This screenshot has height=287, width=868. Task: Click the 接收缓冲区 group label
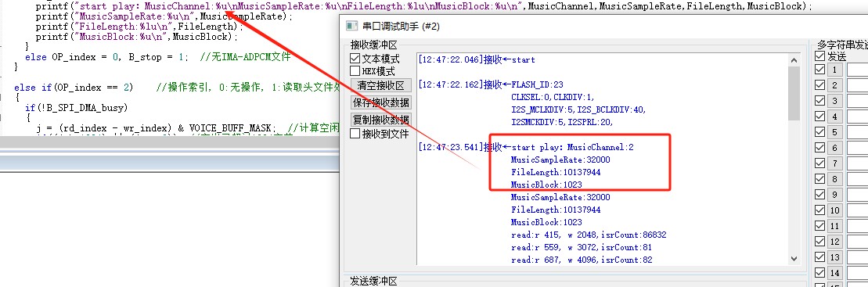click(x=373, y=45)
